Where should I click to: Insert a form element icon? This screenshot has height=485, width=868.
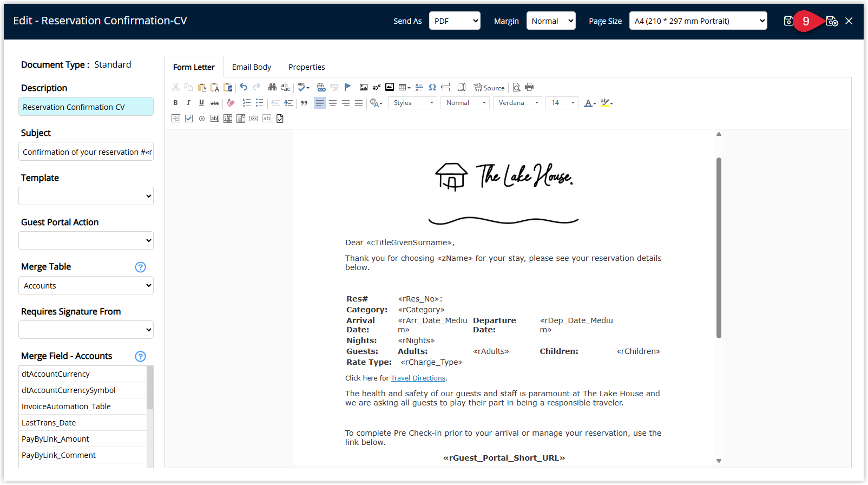pos(176,119)
